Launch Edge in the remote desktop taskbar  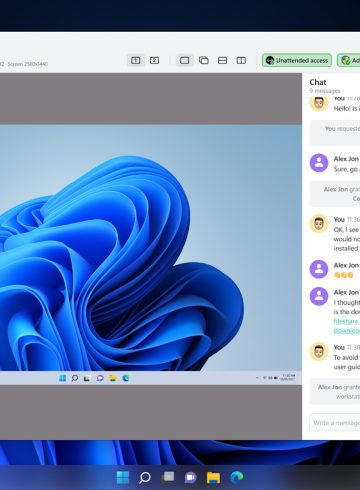126,378
